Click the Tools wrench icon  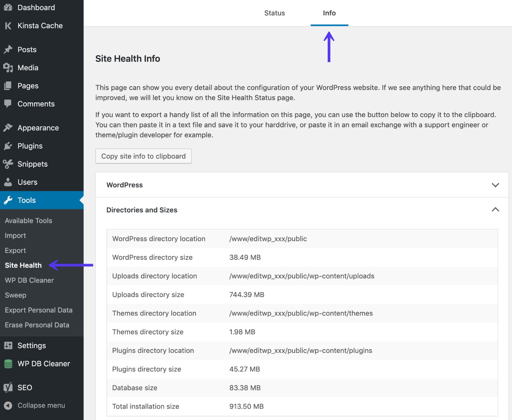(8, 200)
